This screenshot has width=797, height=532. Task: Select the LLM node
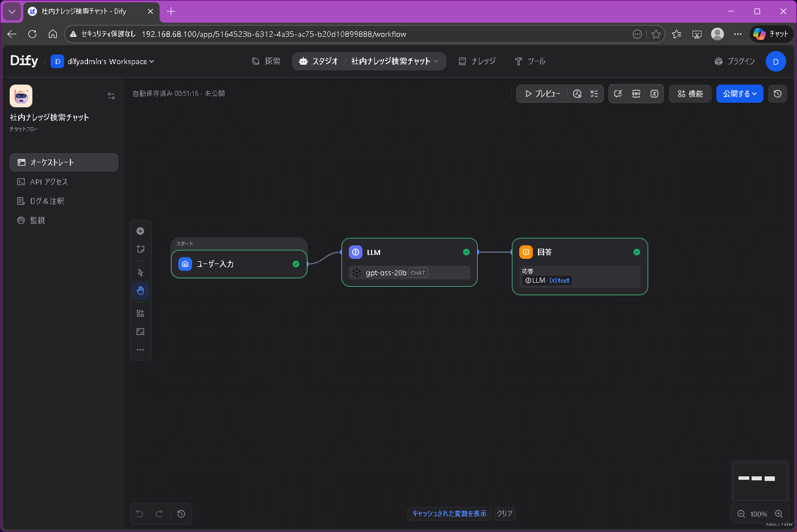click(410, 262)
